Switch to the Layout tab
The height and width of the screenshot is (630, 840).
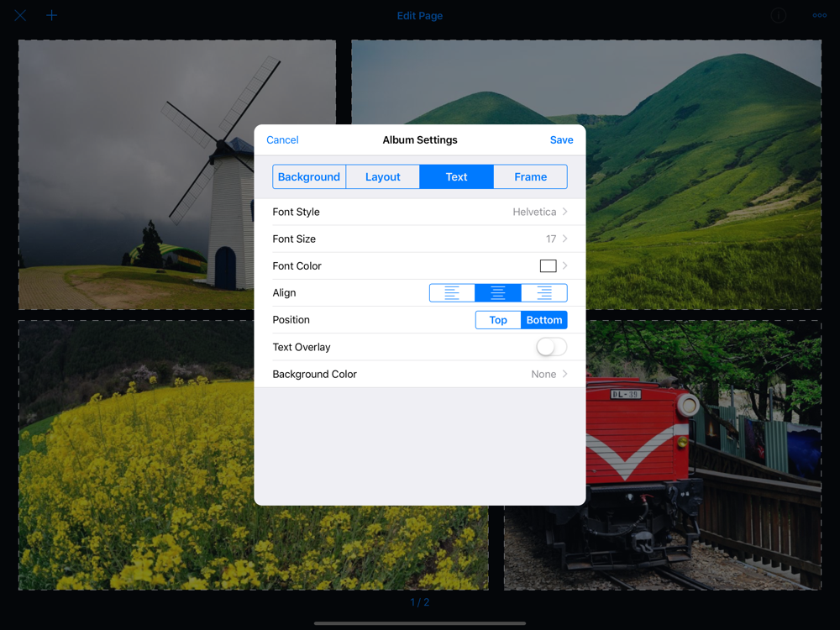pyautogui.click(x=382, y=176)
